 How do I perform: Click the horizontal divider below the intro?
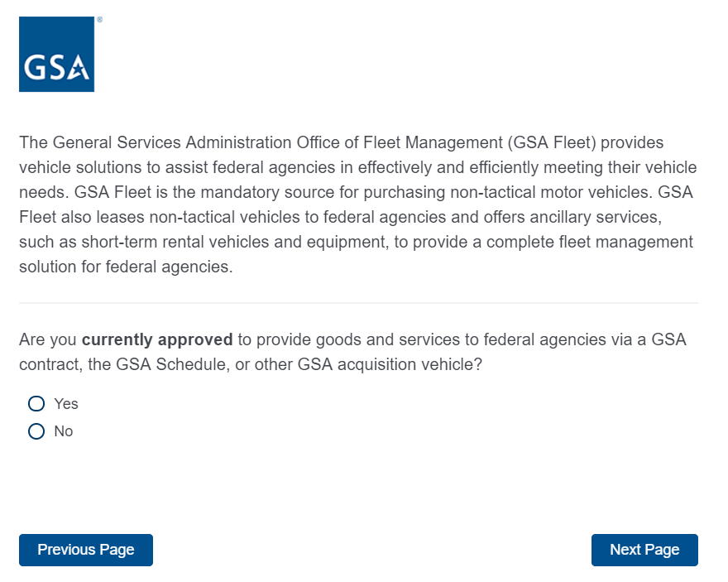click(x=358, y=303)
